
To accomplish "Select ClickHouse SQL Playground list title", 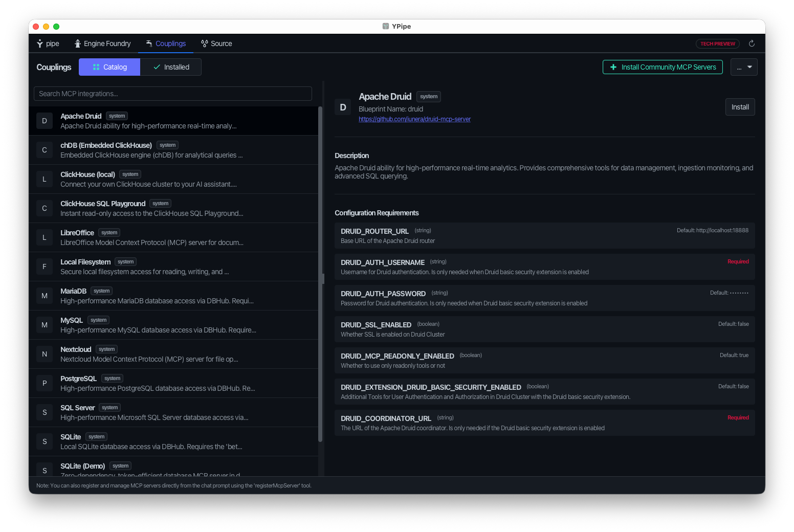I will click(103, 204).
